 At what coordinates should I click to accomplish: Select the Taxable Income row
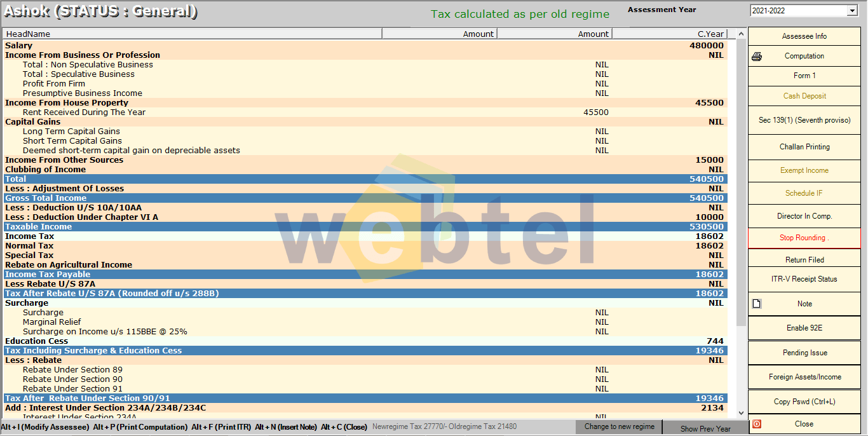point(365,227)
